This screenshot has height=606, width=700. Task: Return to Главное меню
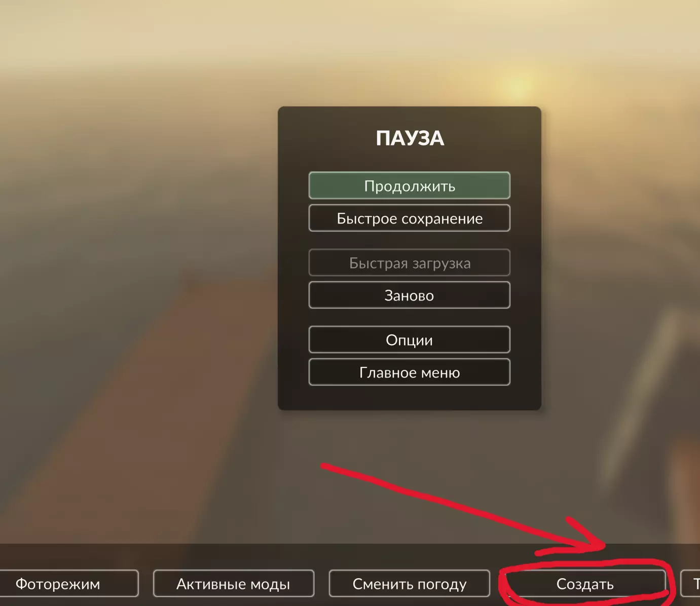[409, 372]
